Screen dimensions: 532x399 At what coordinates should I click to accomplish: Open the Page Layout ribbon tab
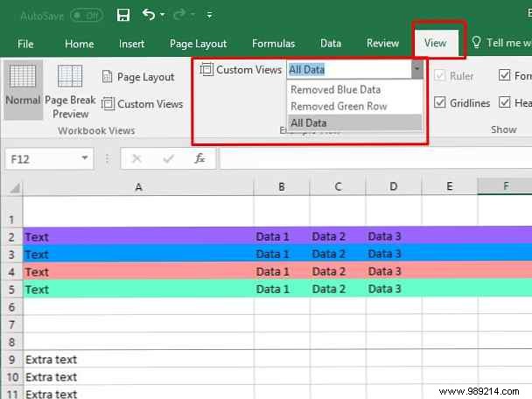coord(198,44)
